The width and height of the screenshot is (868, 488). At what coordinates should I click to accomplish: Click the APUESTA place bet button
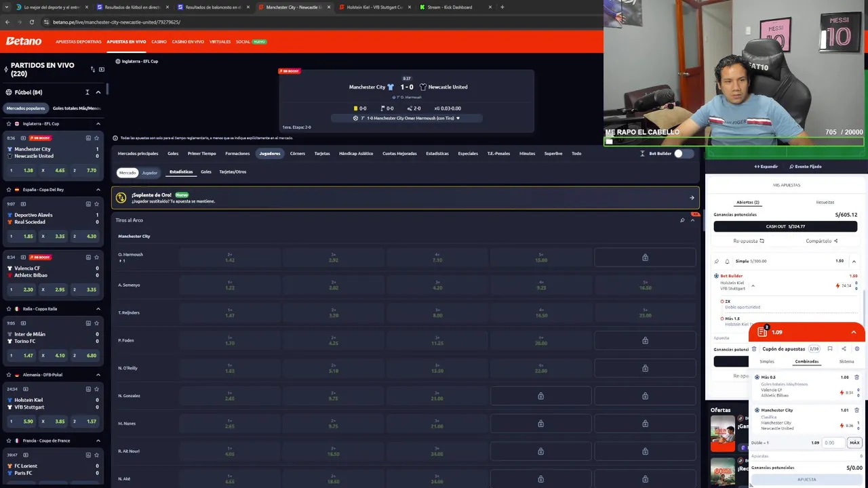click(807, 479)
